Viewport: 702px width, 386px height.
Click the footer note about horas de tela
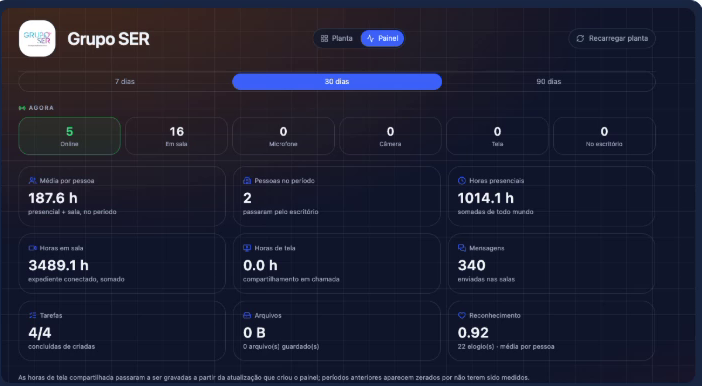coord(274,377)
